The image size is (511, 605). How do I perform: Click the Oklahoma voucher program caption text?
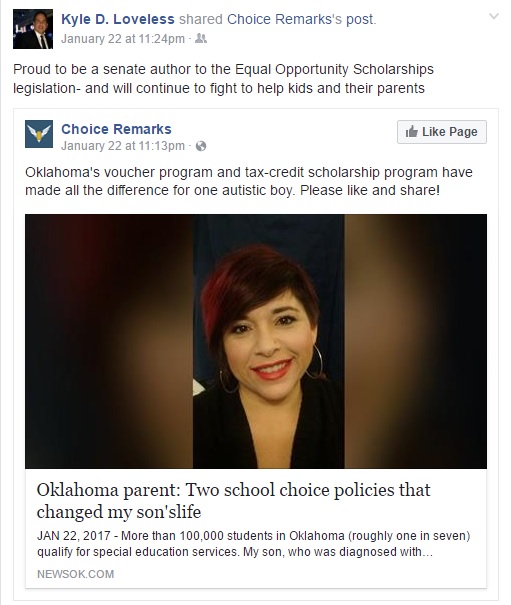click(249, 181)
